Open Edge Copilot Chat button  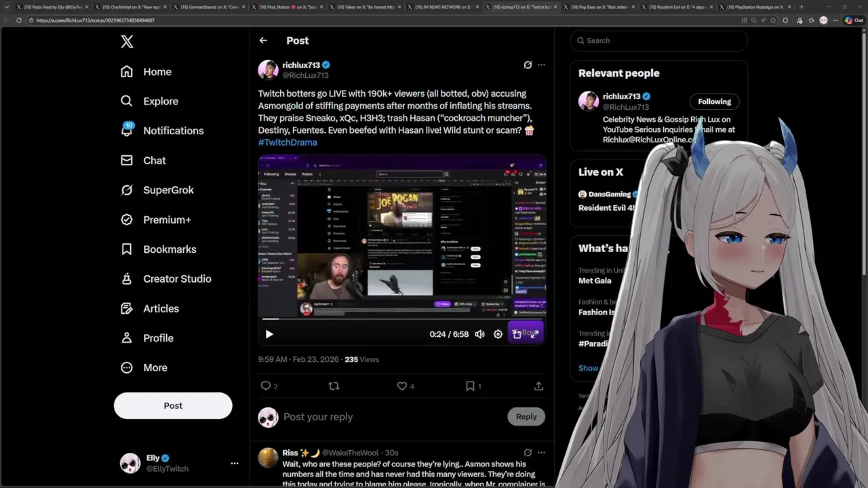853,20
